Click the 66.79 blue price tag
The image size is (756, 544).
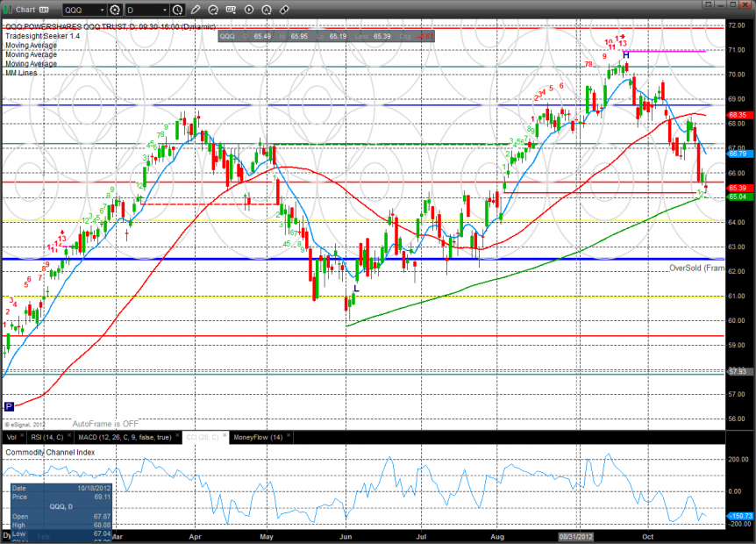point(738,154)
